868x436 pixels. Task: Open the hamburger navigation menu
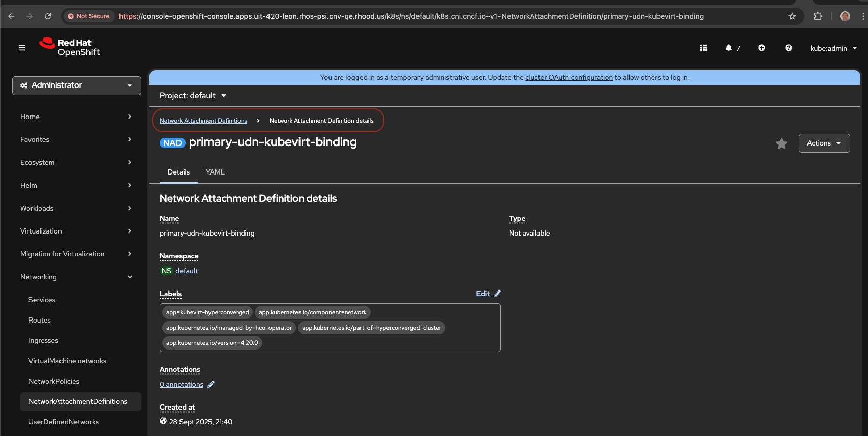click(22, 48)
